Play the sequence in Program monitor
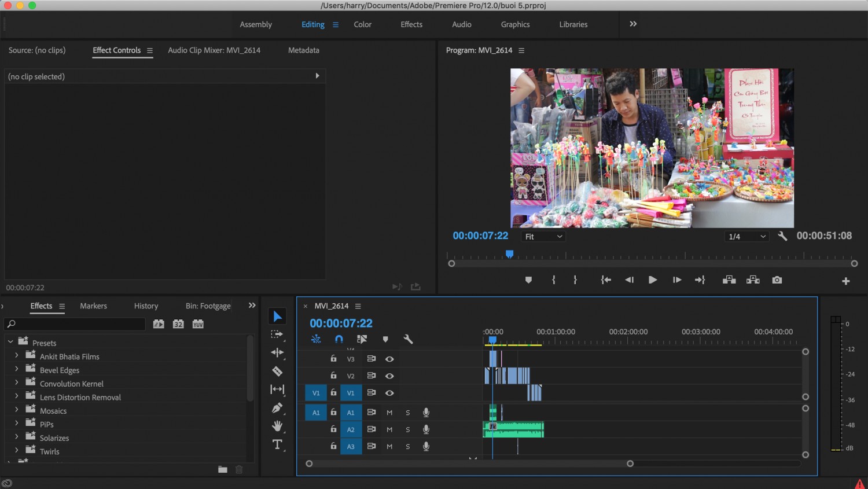 tap(653, 280)
